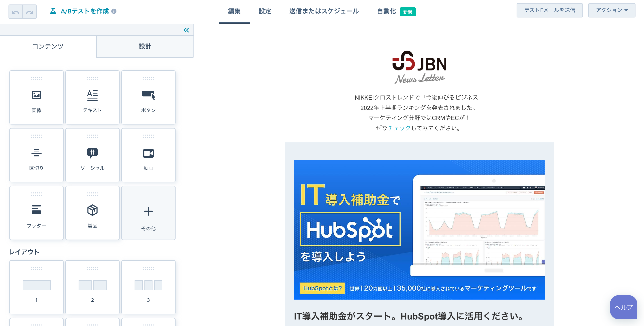Select the 画像 image module
644x326 pixels.
[36, 97]
